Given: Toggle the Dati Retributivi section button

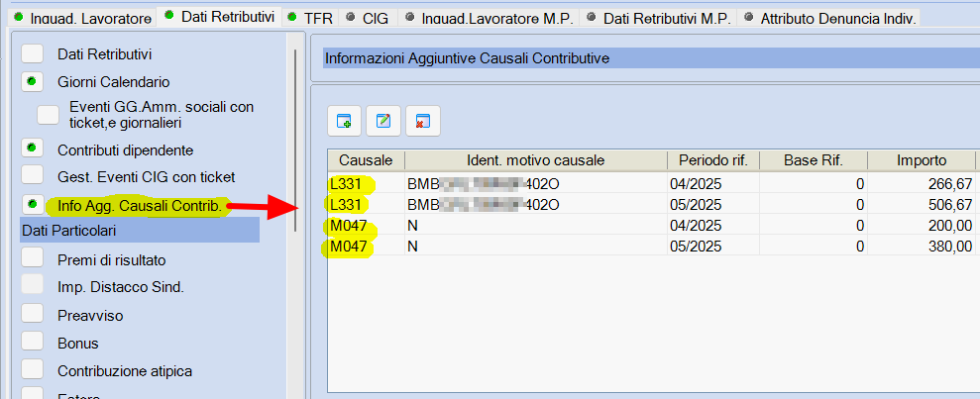Looking at the screenshot, I should point(32,54).
